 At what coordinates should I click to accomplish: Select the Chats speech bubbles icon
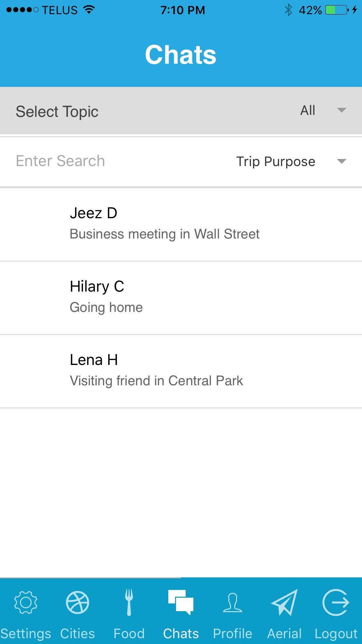[x=181, y=602]
